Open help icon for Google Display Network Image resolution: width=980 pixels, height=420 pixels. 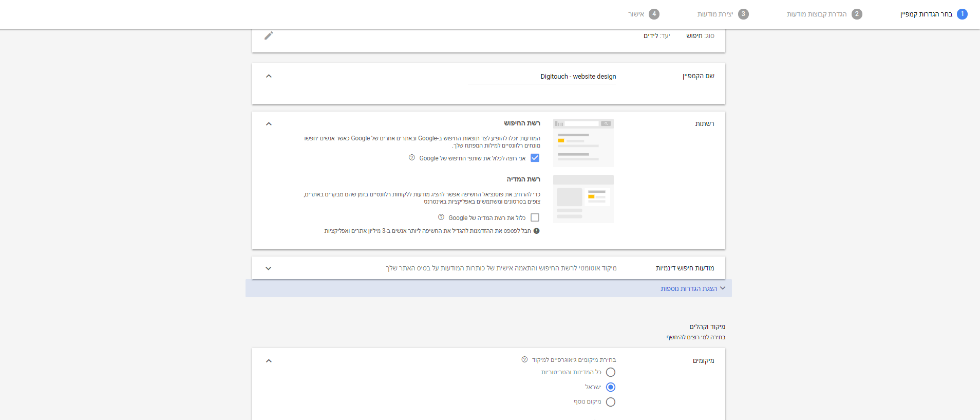[441, 217]
